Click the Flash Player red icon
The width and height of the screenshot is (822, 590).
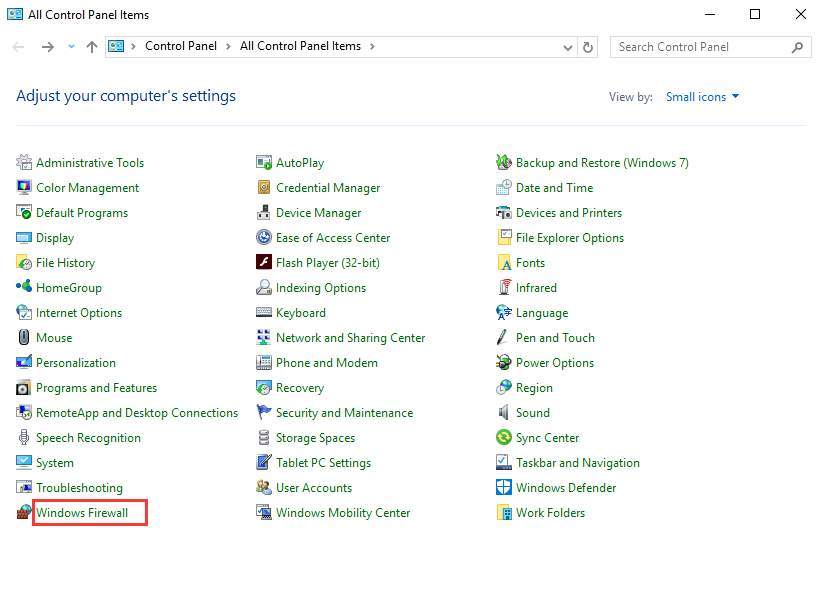tap(264, 263)
